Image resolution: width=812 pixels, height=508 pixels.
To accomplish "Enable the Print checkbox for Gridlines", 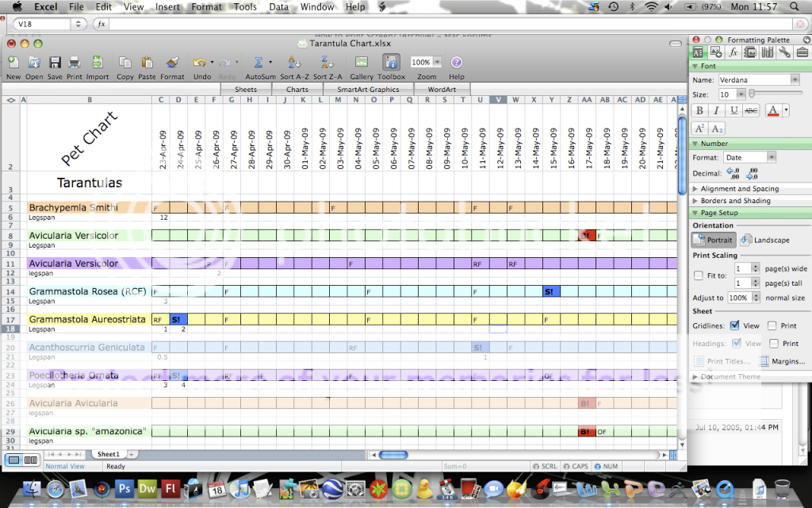I will tap(773, 325).
